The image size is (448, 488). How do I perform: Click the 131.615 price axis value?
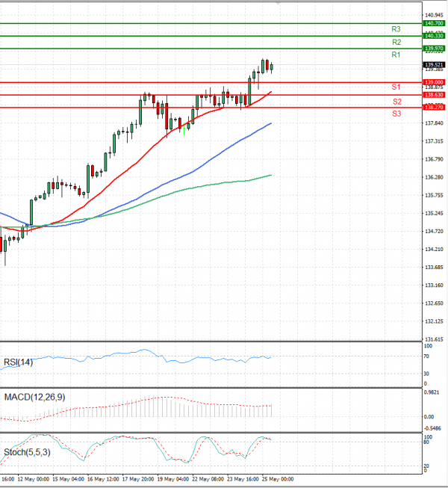pyautogui.click(x=434, y=339)
